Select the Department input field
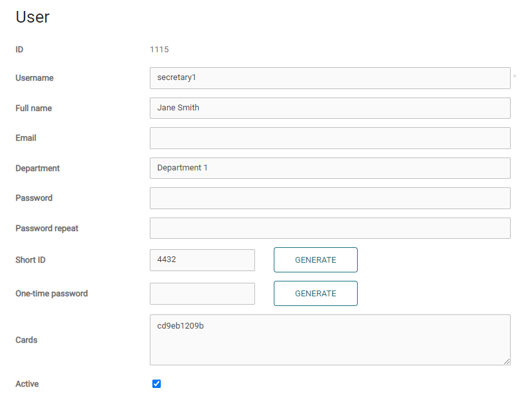The image size is (532, 397). 329,168
